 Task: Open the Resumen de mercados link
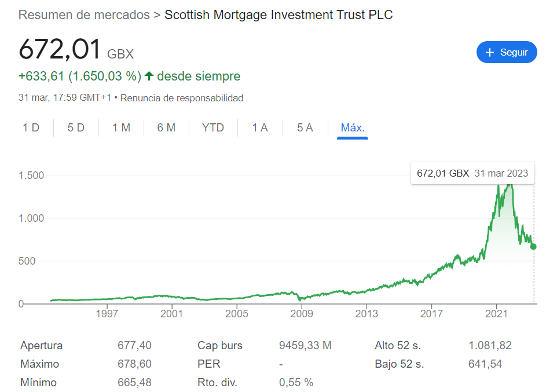pos(84,14)
